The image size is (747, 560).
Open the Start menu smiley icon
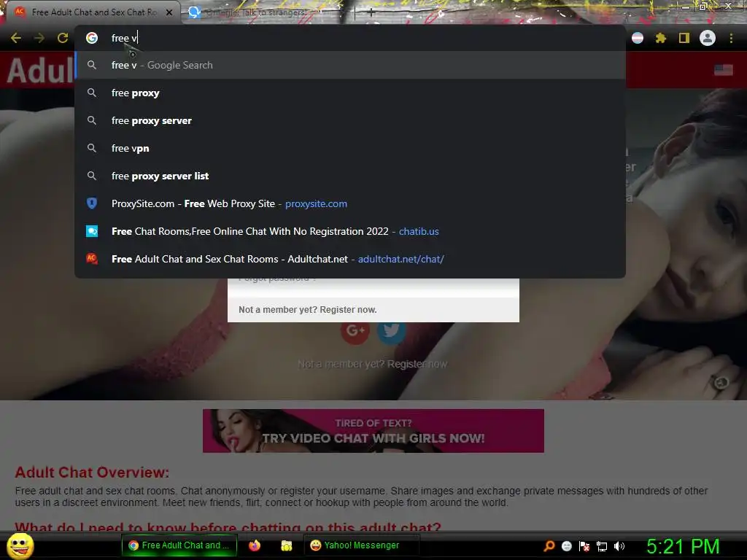tap(20, 545)
